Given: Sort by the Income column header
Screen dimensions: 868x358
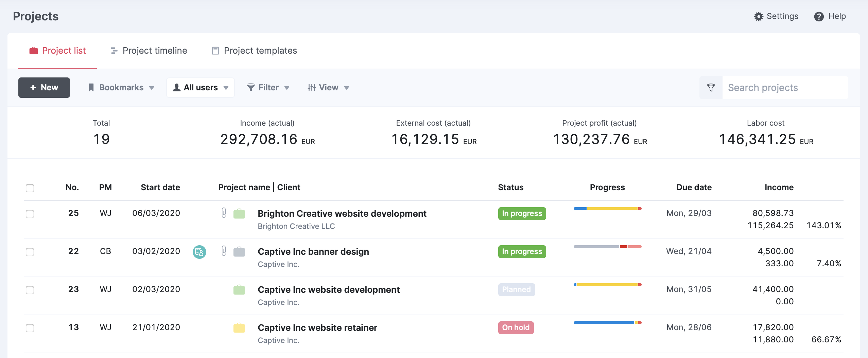Looking at the screenshot, I should click(x=779, y=187).
